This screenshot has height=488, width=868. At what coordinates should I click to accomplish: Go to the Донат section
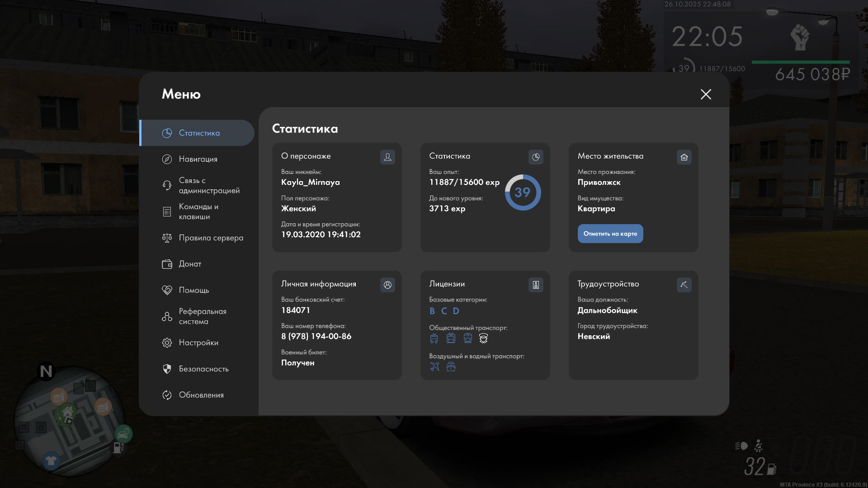click(190, 264)
